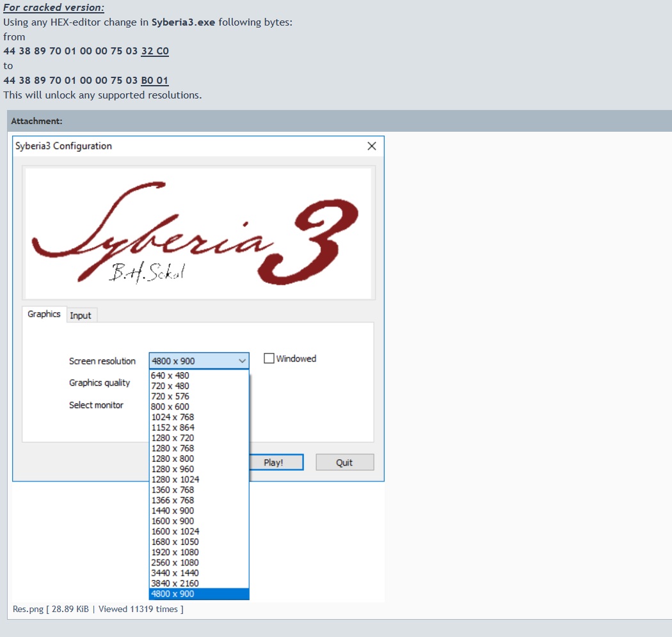Choose 800 x 600 resolution

(x=199, y=407)
